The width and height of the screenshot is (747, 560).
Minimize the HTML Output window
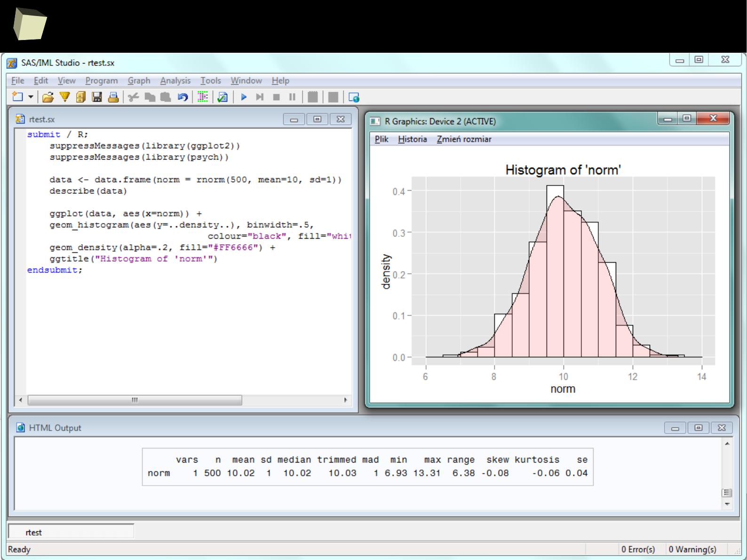pyautogui.click(x=675, y=428)
